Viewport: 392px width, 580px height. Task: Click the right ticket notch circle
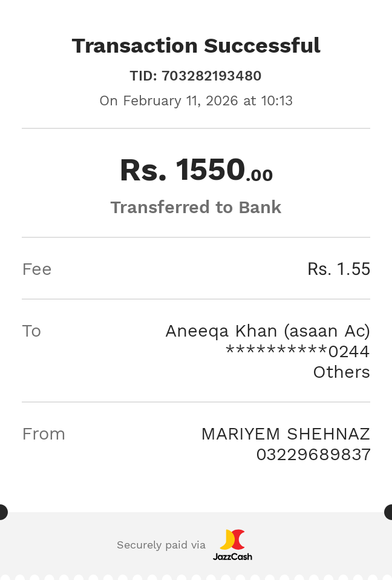390,512
